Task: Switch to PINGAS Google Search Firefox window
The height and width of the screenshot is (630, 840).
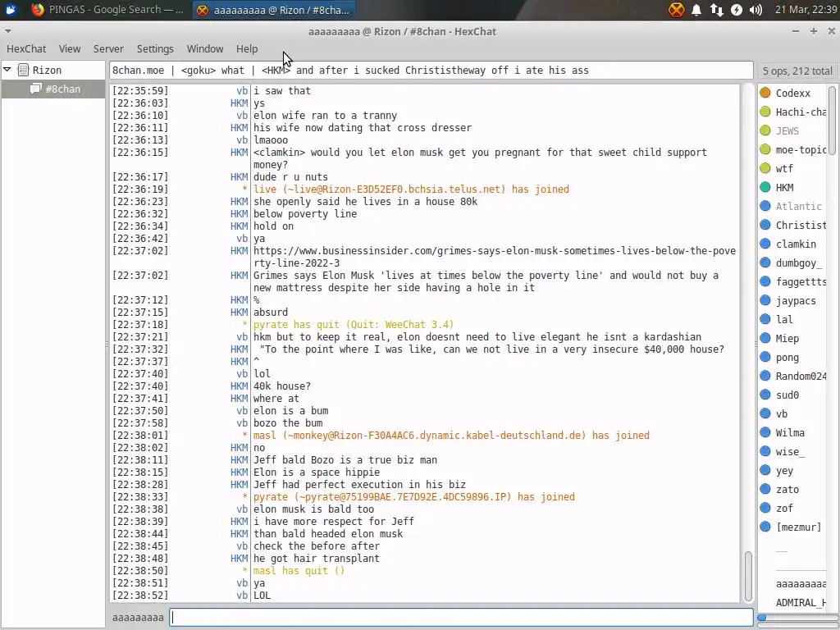Action: click(x=107, y=10)
